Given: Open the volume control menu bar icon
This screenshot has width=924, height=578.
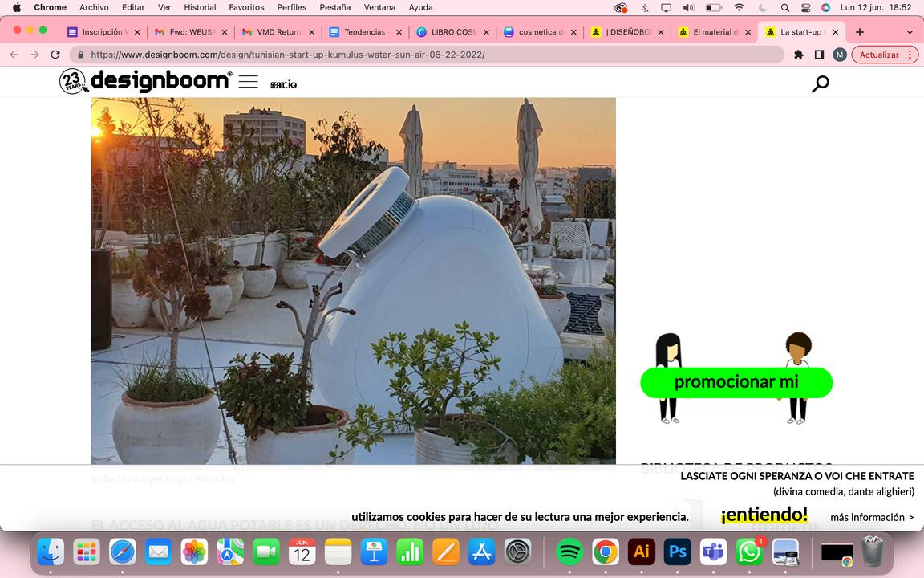Looking at the screenshot, I should point(688,8).
